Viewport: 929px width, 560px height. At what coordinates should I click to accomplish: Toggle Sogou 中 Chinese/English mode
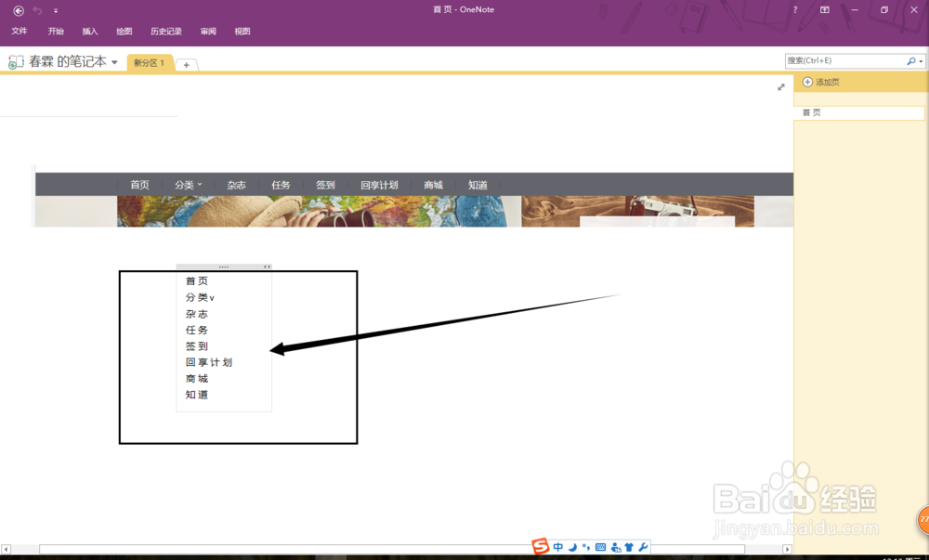(x=558, y=547)
